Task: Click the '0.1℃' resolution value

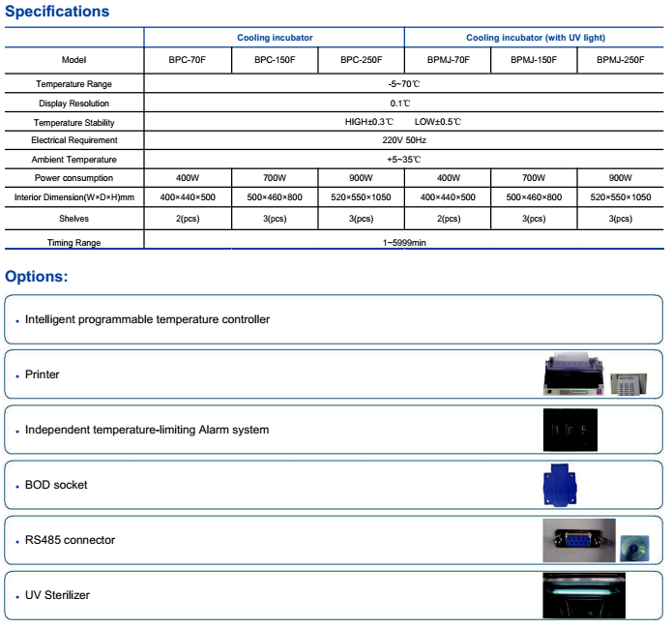Action: (x=400, y=104)
